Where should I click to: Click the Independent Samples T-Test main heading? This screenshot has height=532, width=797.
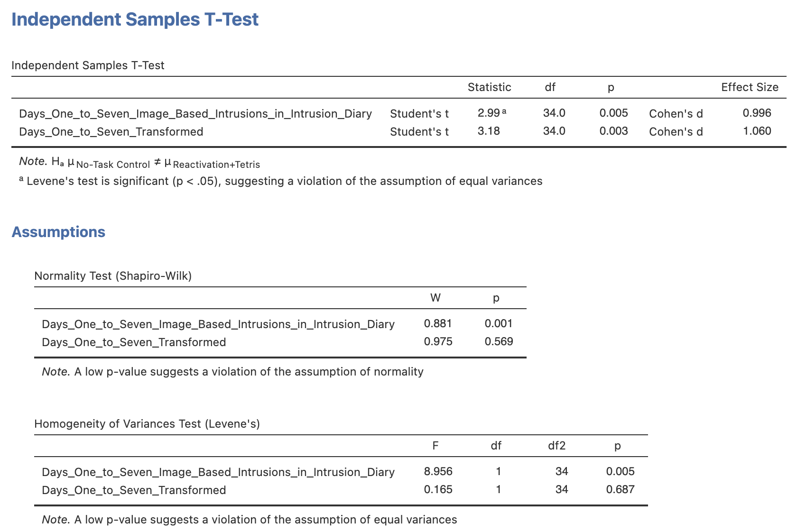pos(135,19)
